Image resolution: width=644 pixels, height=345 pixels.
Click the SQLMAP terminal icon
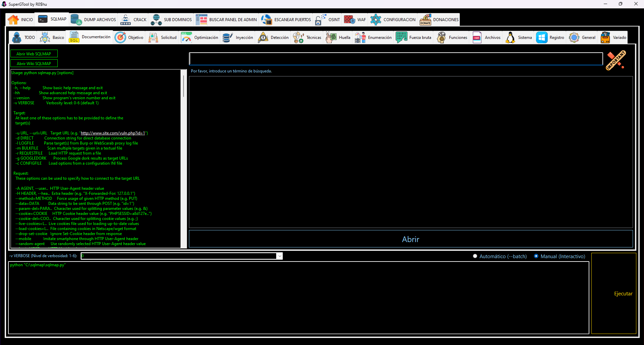43,19
